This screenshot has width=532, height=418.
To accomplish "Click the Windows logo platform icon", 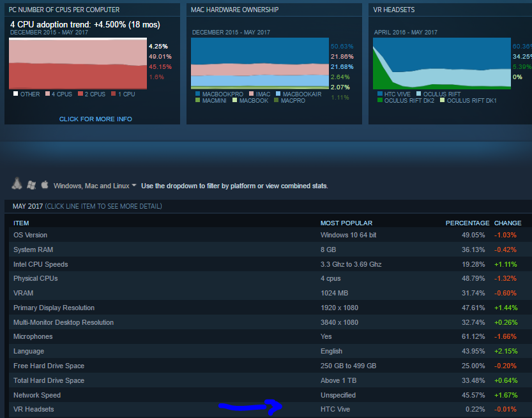I will [31, 185].
